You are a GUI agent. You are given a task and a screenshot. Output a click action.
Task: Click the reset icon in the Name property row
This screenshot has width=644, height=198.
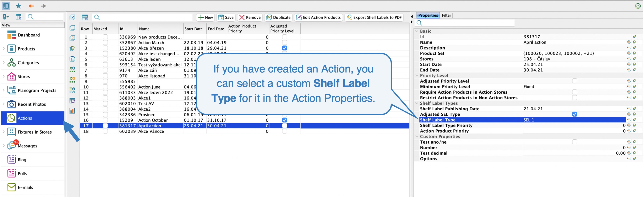click(629, 42)
